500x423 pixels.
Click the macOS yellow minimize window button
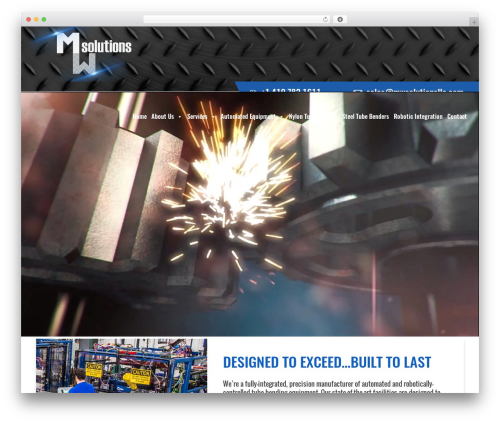click(x=36, y=19)
